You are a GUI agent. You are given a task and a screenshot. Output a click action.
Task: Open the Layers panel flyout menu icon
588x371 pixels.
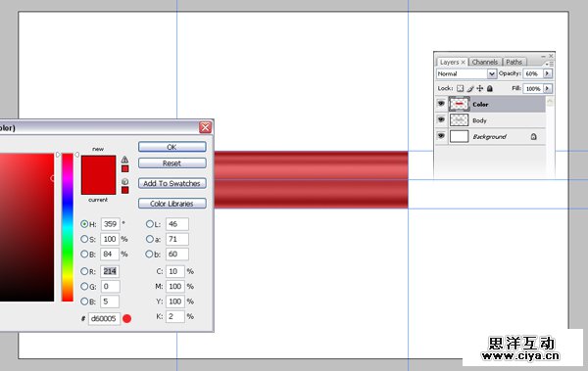[x=550, y=64]
